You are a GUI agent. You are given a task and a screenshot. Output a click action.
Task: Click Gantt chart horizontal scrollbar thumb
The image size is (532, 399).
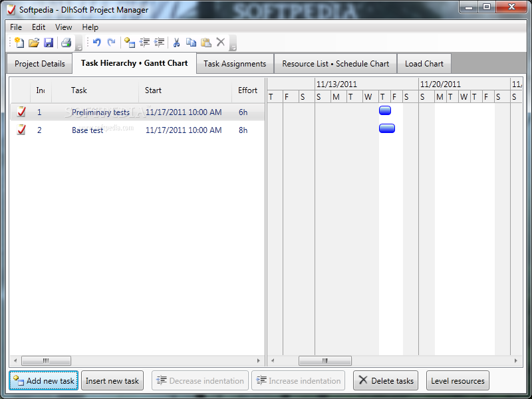tap(325, 360)
